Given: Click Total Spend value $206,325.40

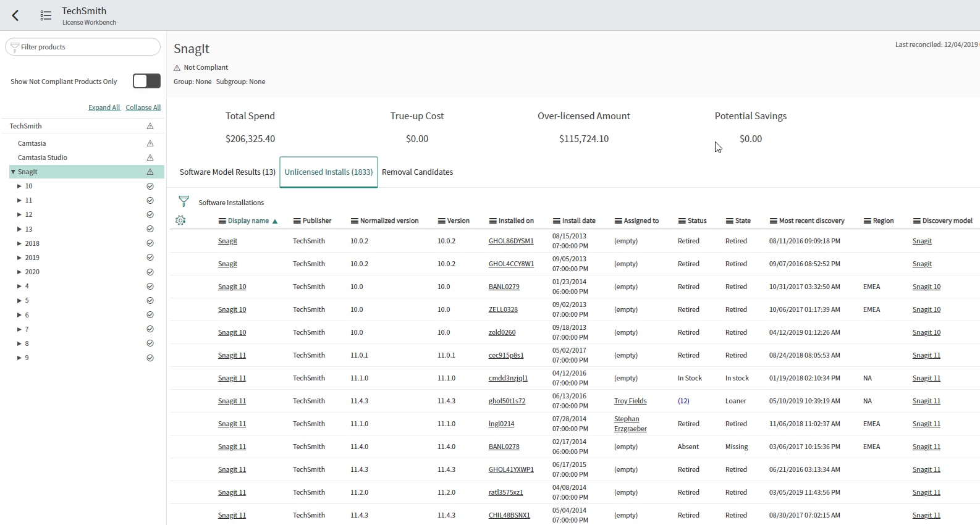Looking at the screenshot, I should (x=250, y=138).
